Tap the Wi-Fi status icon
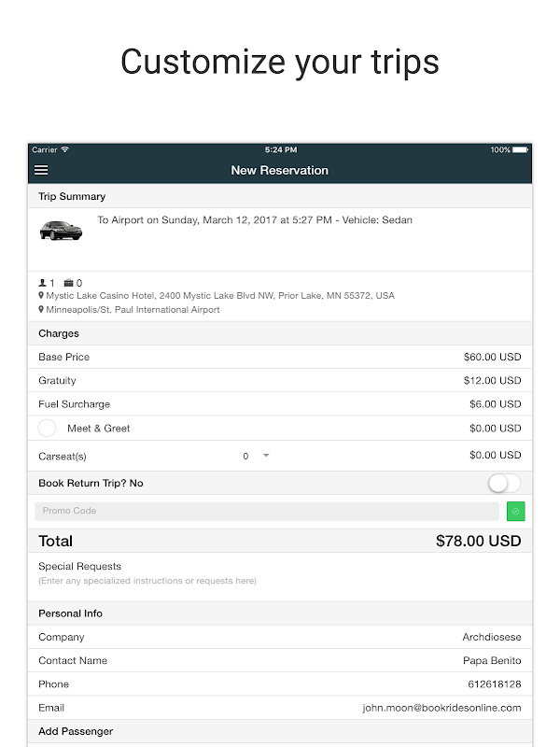 (x=65, y=150)
